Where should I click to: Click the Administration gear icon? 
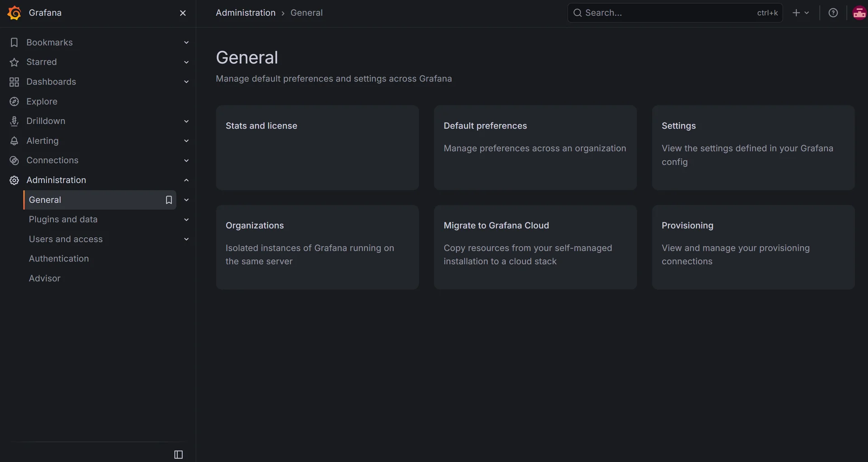(14, 180)
